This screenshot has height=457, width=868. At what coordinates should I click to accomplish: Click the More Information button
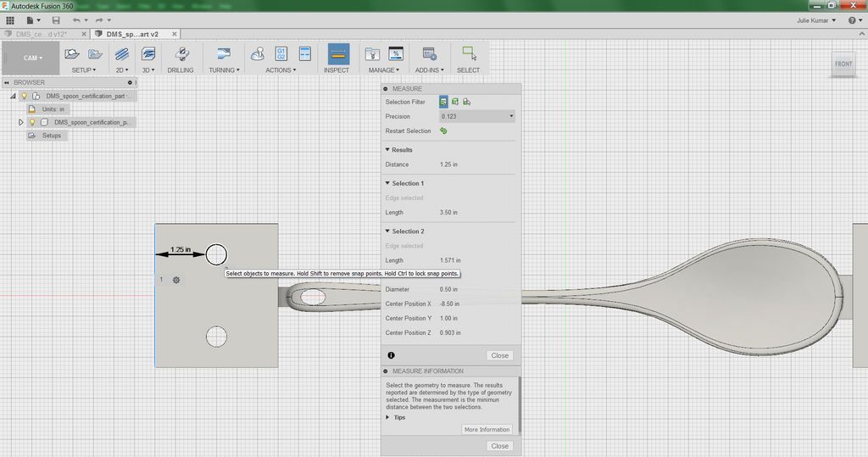coord(487,430)
